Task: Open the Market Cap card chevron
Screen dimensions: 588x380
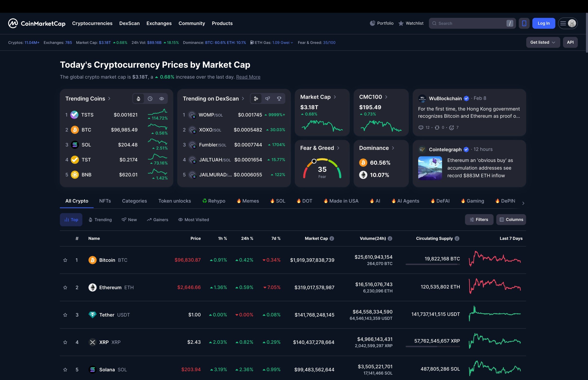Action: click(x=335, y=97)
